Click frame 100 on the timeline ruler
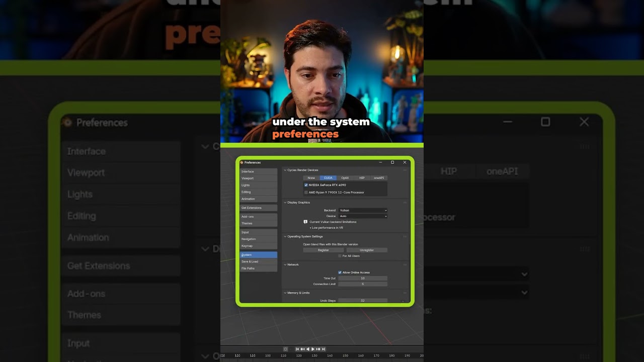644x362 pixels. pos(268,355)
